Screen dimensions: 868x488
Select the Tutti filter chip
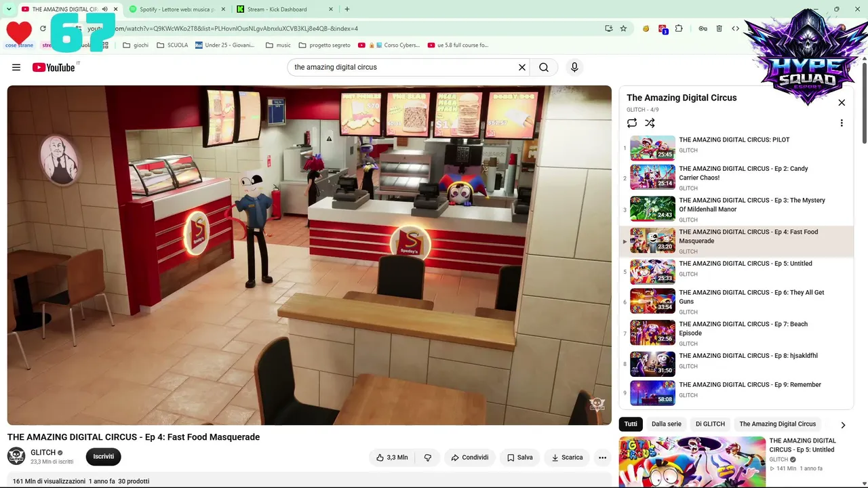pos(631,424)
